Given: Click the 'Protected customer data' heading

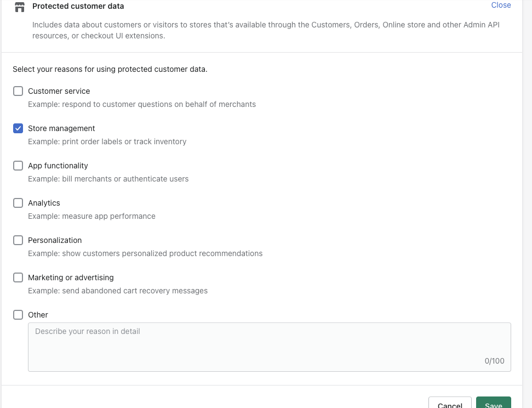Looking at the screenshot, I should coord(78,7).
